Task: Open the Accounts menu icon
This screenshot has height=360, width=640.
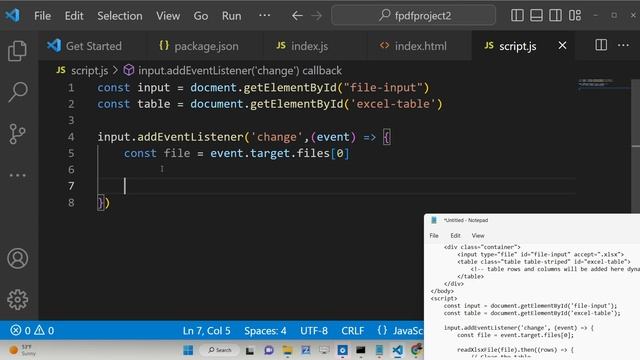Action: coord(18,258)
